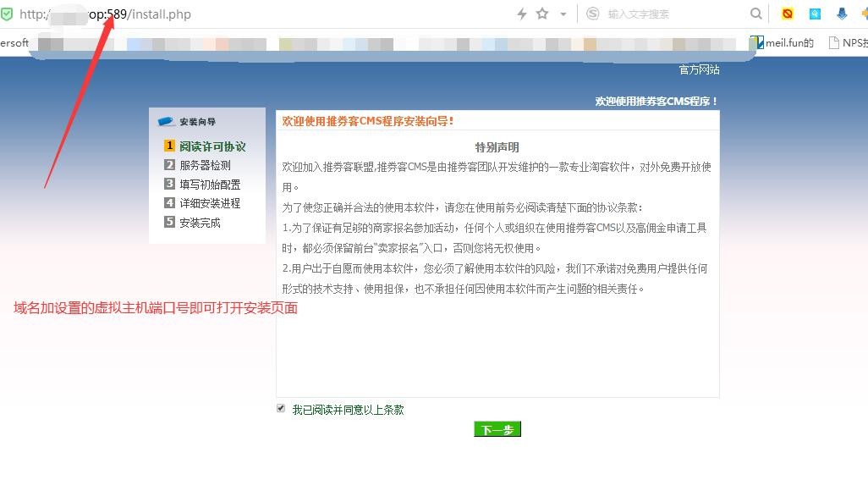The image size is (868, 480).
Task: Select step 5 安装完成
Action: [x=200, y=223]
